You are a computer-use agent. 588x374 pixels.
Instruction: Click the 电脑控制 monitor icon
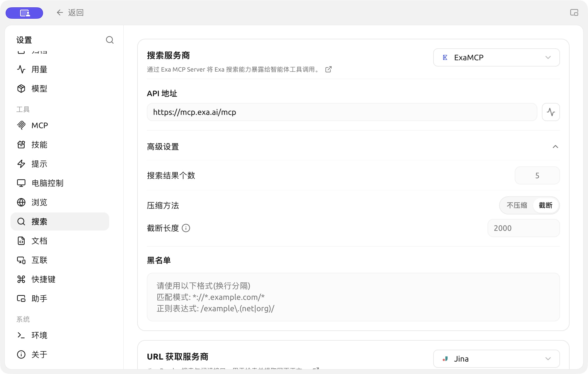(21, 183)
